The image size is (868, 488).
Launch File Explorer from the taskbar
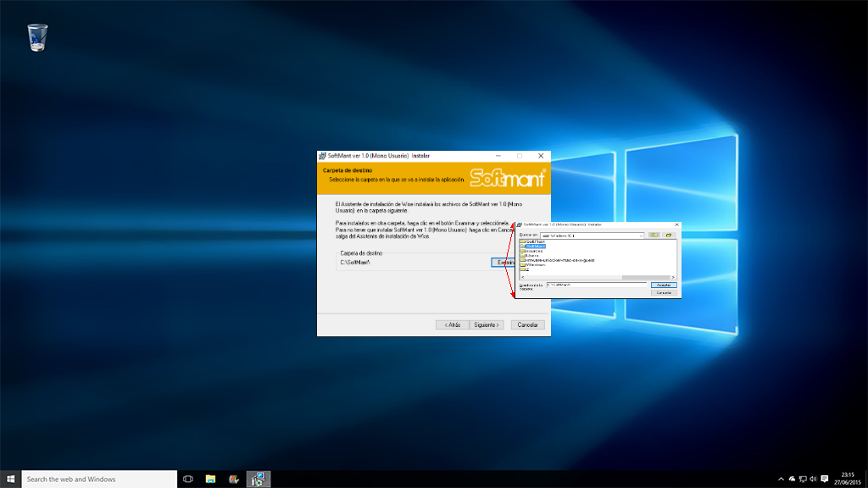(x=210, y=479)
